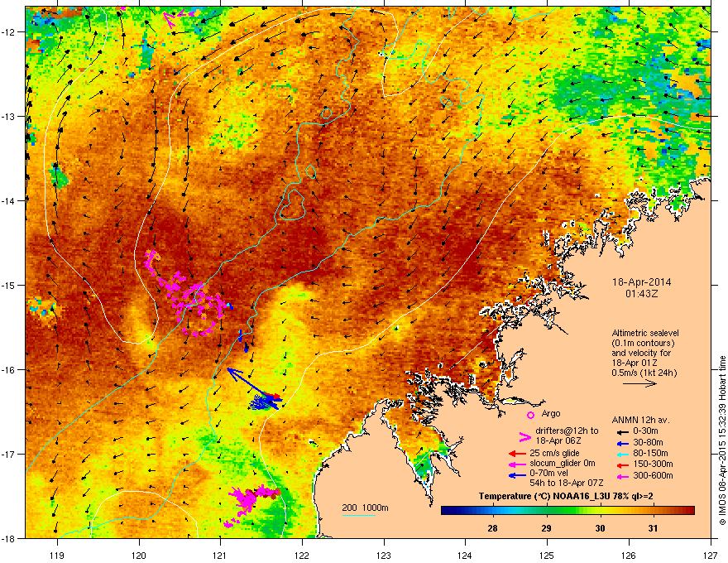Click the magenta Argo circle legend symbol
728x563 pixels.
coord(530,415)
